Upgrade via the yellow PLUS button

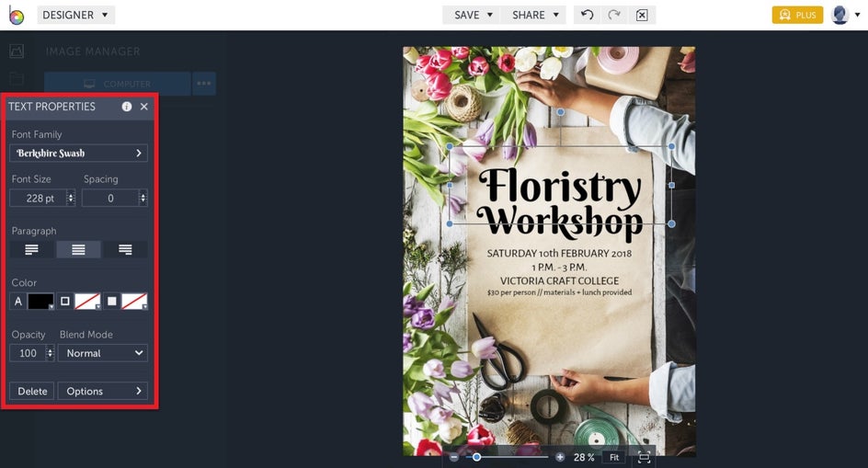798,15
